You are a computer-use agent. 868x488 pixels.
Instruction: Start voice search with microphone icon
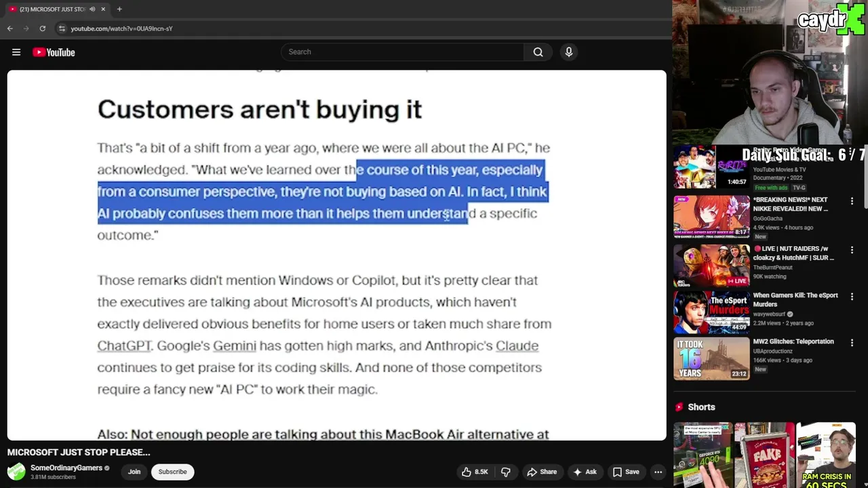(569, 52)
